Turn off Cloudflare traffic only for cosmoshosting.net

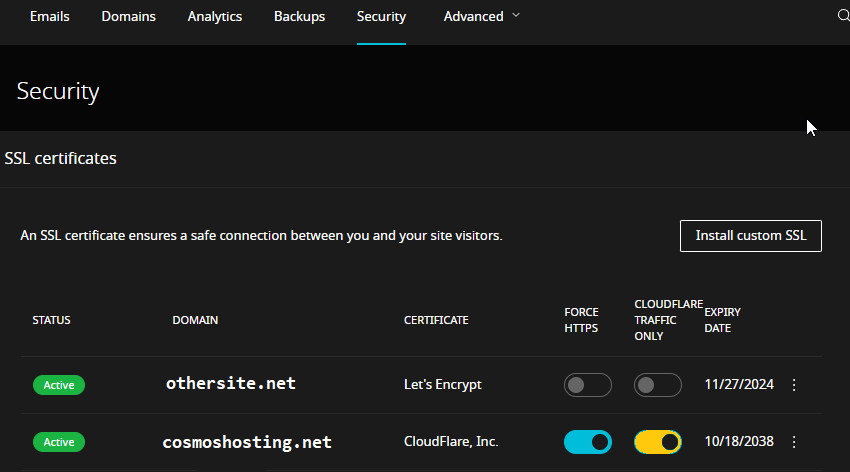coord(658,442)
